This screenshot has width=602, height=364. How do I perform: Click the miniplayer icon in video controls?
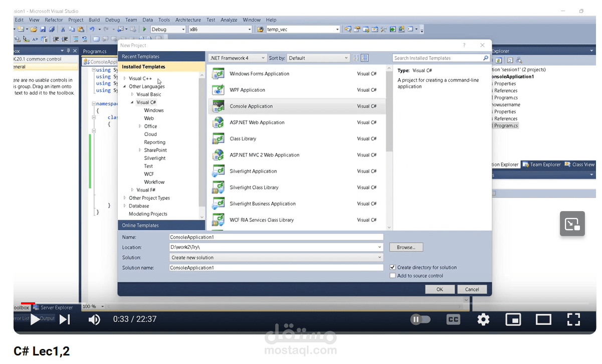(513, 319)
